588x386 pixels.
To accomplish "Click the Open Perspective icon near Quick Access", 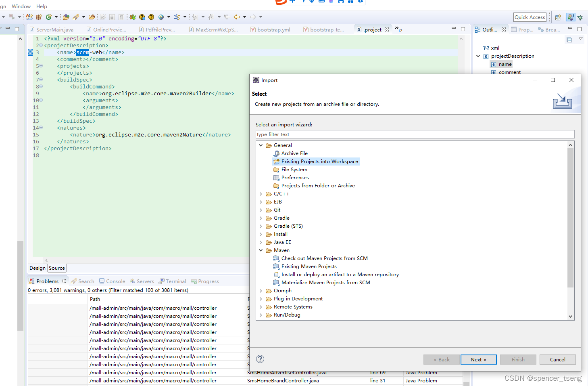I will [558, 17].
